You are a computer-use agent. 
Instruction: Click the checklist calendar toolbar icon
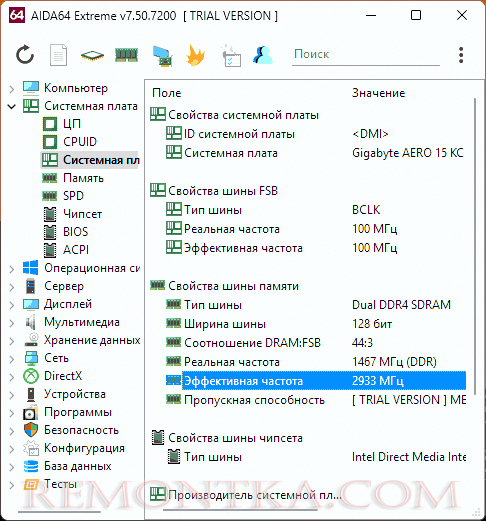[x=231, y=56]
